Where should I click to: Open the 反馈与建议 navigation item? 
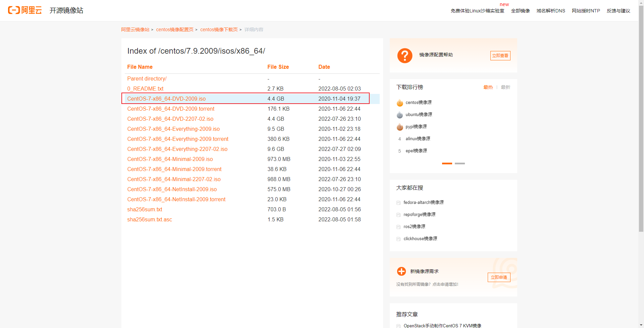point(619,11)
